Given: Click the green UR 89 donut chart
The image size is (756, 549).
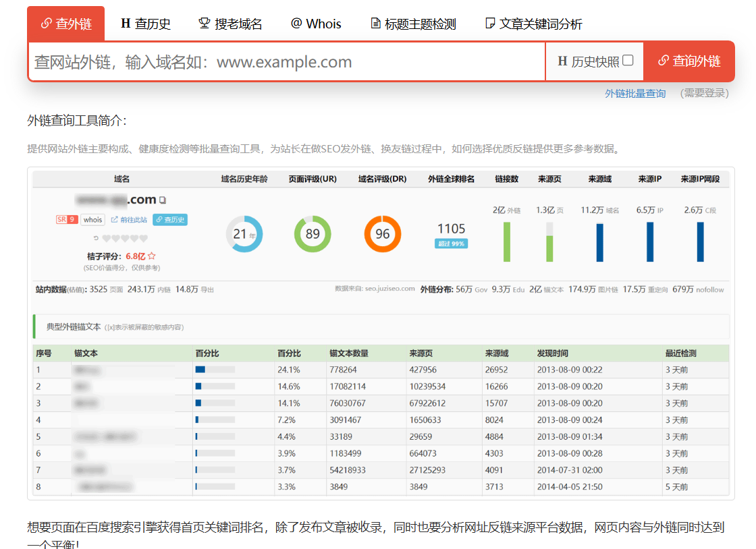Looking at the screenshot, I should coord(313,234).
